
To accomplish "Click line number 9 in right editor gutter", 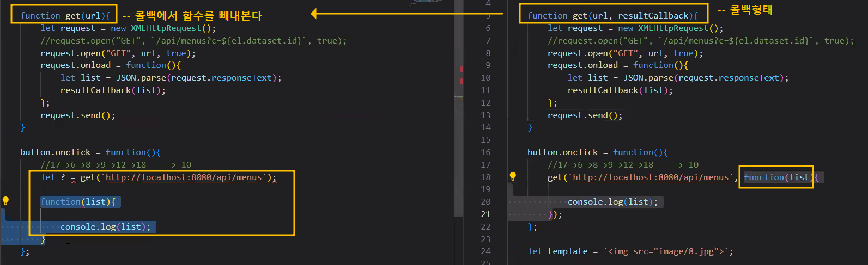I will click(488, 65).
